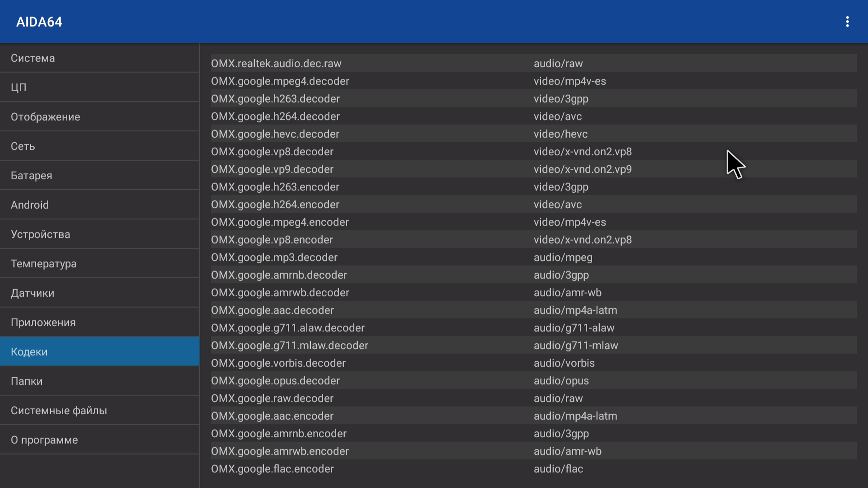868x488 pixels.
Task: Select the highlighted Кодеки item
Action: pos(100,351)
